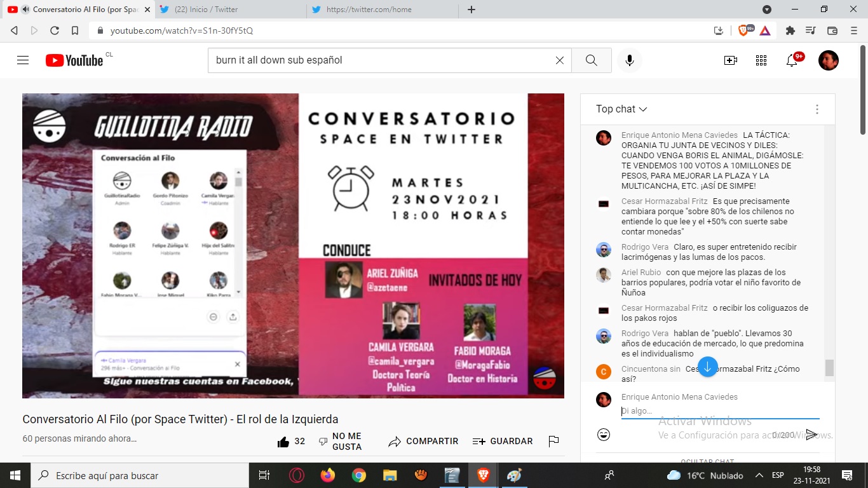Open File Explorer from the taskbar

pos(390,475)
